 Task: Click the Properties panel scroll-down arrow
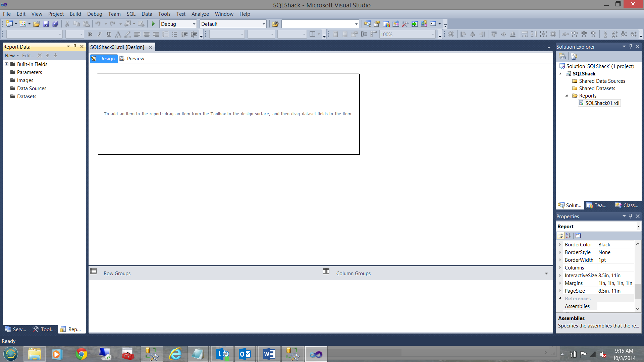point(638,308)
